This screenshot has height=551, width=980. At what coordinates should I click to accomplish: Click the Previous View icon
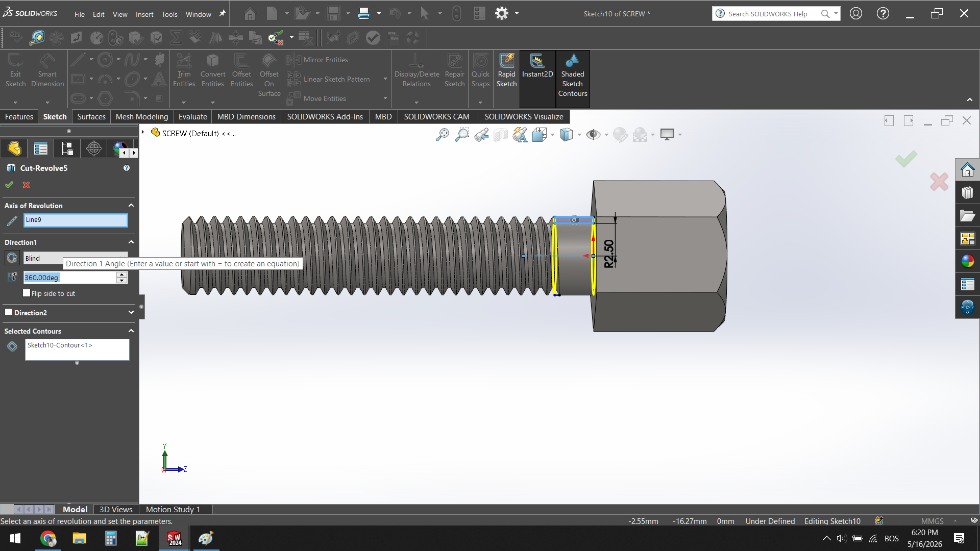[x=481, y=135]
